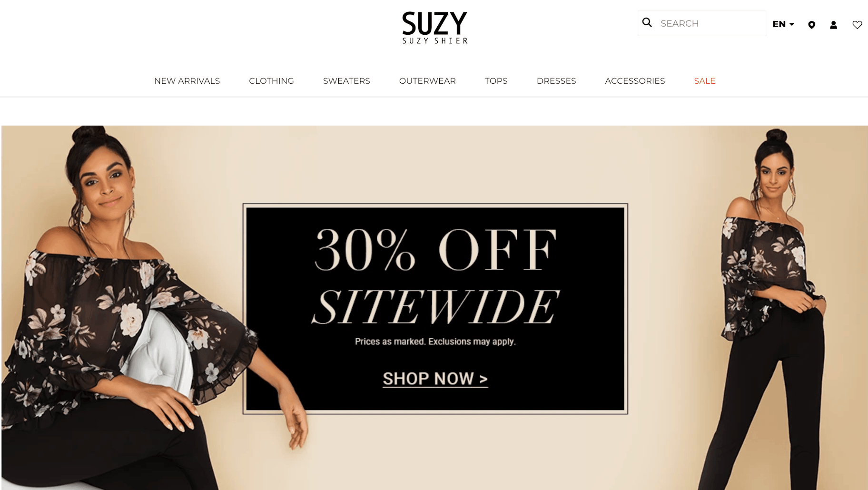Go to homepage via SUZY logo
The width and height of the screenshot is (868, 490).
(x=435, y=28)
